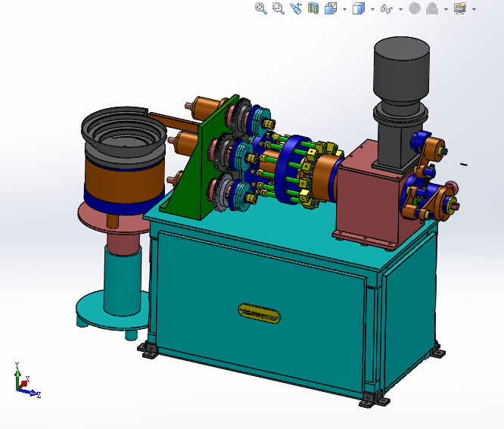Expand the Hide/Show Items dropdown arrow

(x=400, y=9)
